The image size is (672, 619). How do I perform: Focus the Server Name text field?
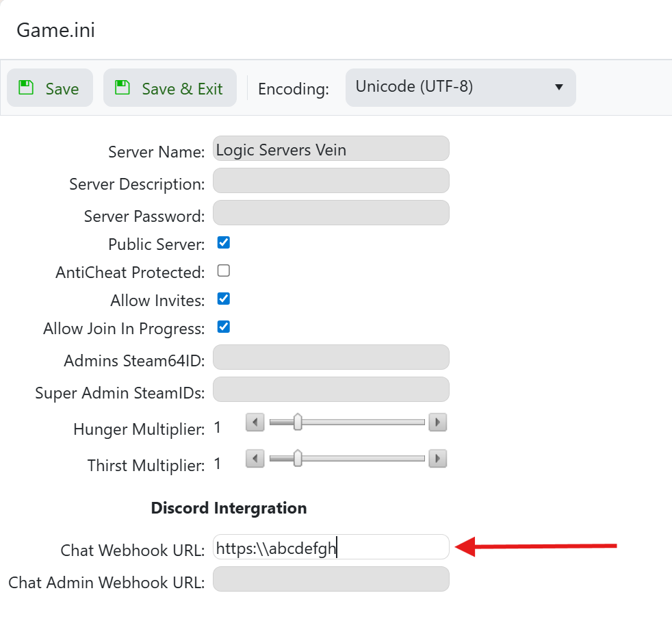click(x=331, y=149)
